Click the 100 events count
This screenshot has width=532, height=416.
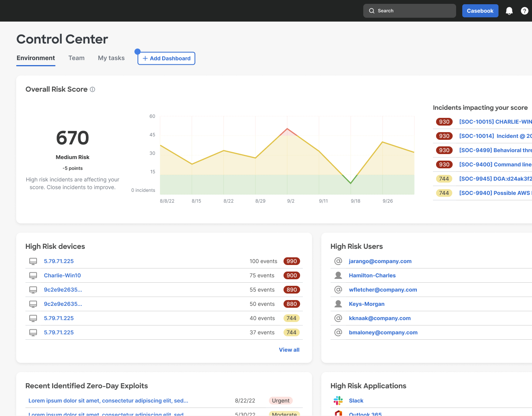(x=263, y=261)
